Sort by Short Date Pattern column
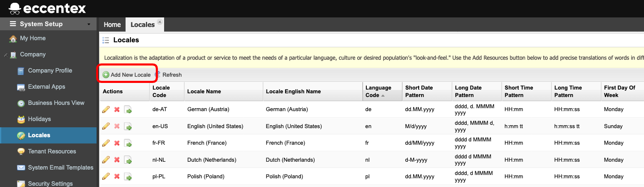Image resolution: width=644 pixels, height=187 pixels. (x=427, y=91)
